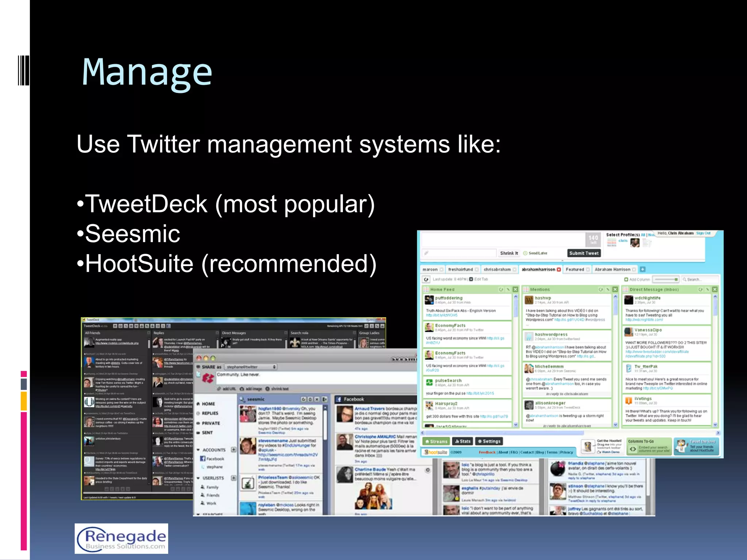Click the column width slider in HootSuite
The width and height of the screenshot is (747, 560).
pyautogui.click(x=666, y=280)
